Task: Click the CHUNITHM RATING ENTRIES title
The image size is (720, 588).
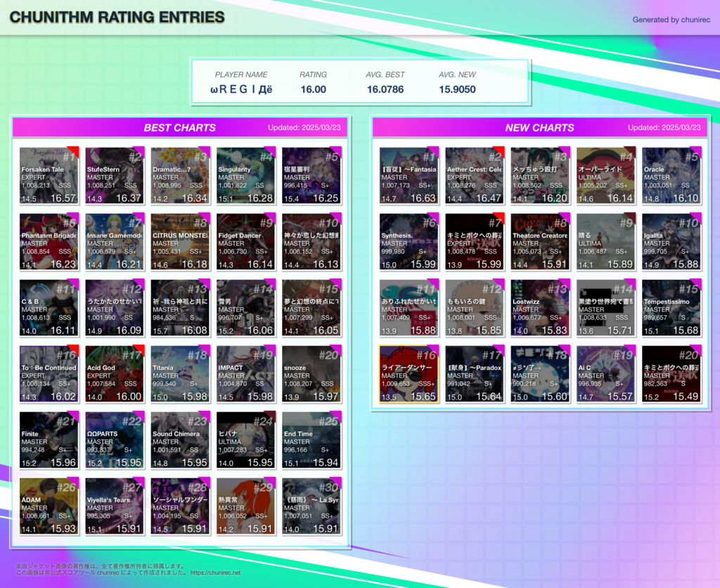Action: pyautogui.click(x=117, y=18)
